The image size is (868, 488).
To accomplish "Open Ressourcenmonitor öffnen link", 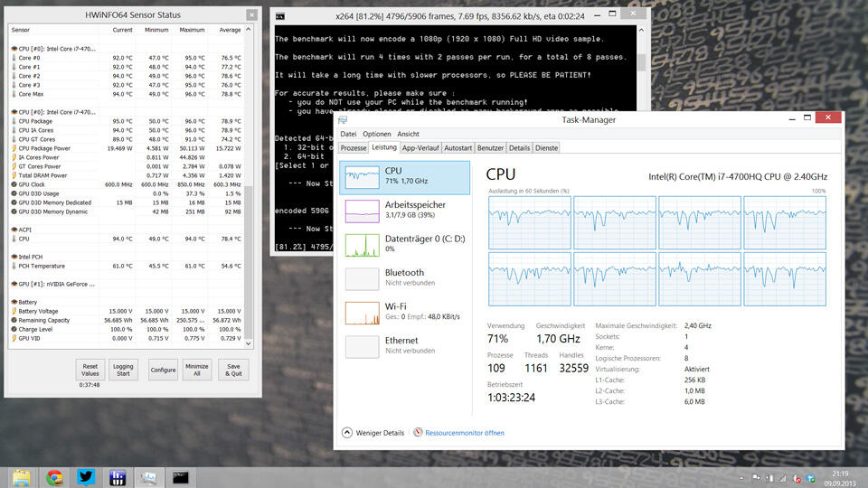I will click(465, 433).
